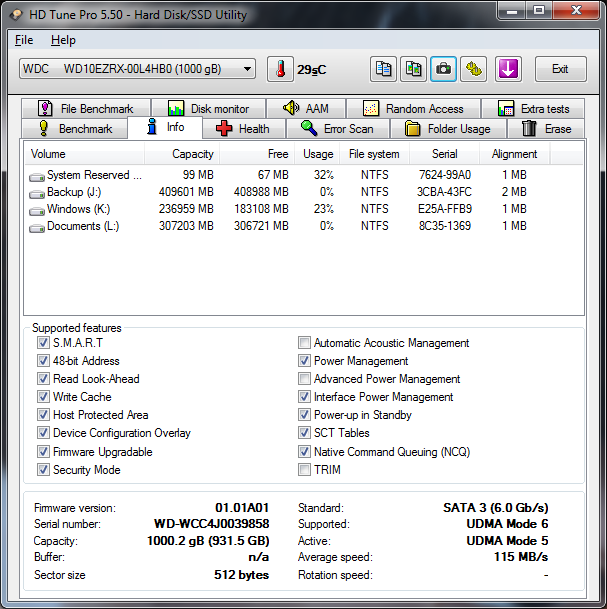Toggle the Write Cache checkbox

click(x=43, y=397)
